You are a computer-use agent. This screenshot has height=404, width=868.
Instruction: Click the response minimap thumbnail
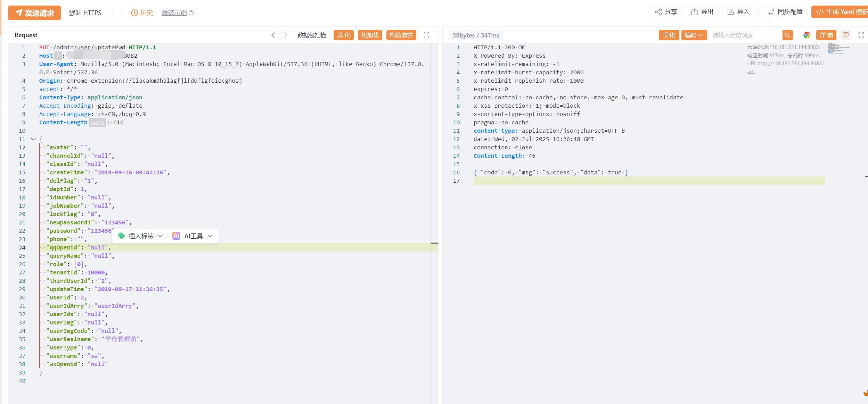click(x=838, y=49)
